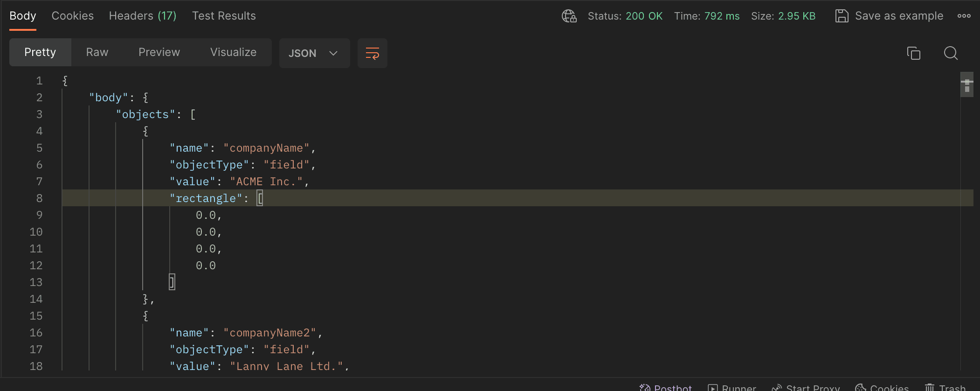Open the Runner from footer

[732, 387]
